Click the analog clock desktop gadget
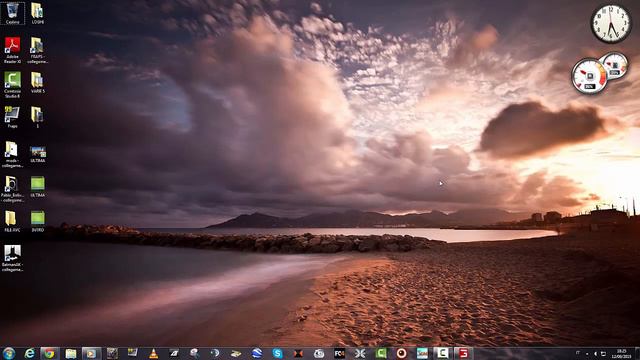This screenshot has height=360, width=640. tap(611, 24)
